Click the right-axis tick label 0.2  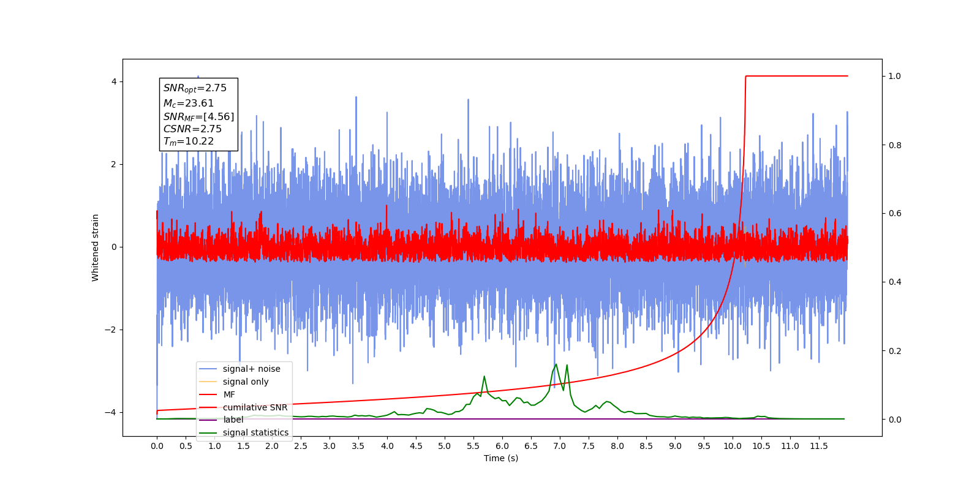pos(895,351)
